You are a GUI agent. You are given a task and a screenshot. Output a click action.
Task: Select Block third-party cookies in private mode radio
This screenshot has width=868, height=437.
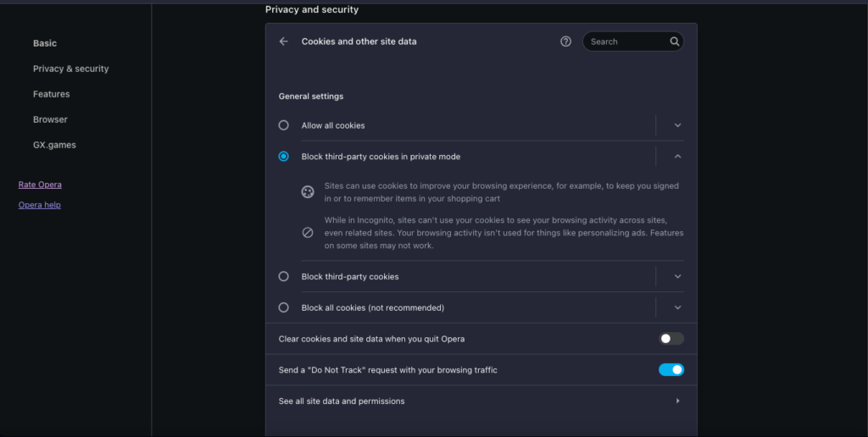point(283,157)
